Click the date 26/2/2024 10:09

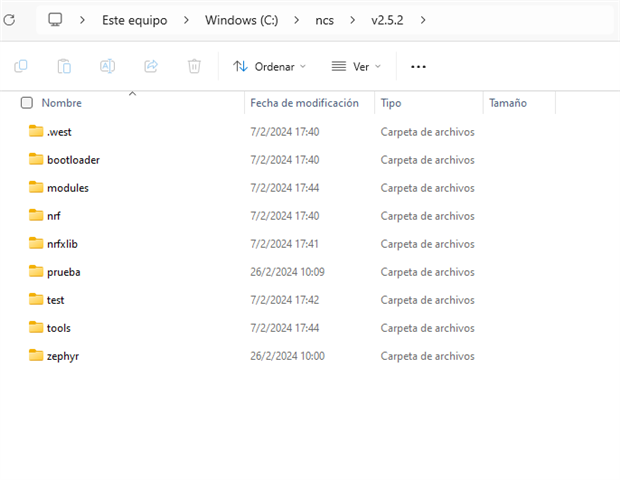click(x=287, y=272)
